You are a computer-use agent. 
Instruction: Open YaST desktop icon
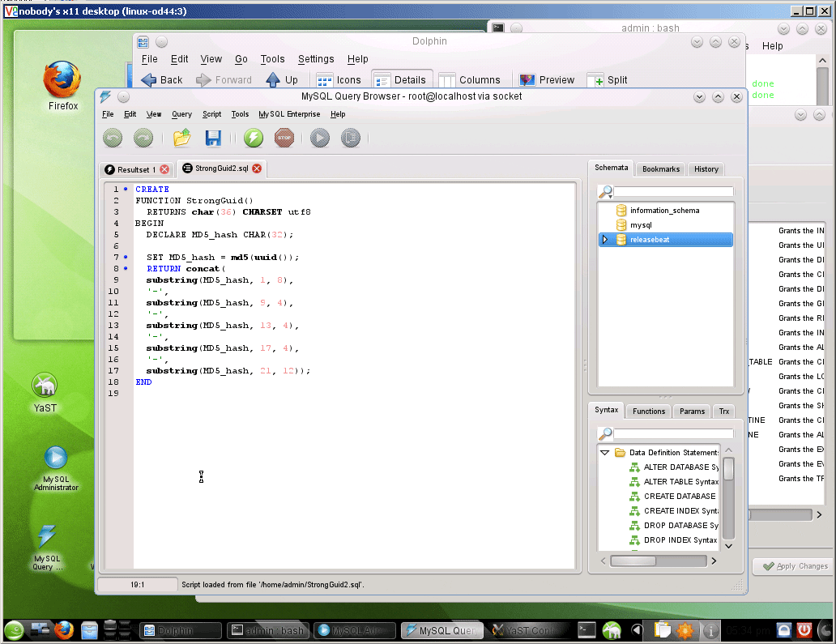pyautogui.click(x=45, y=392)
